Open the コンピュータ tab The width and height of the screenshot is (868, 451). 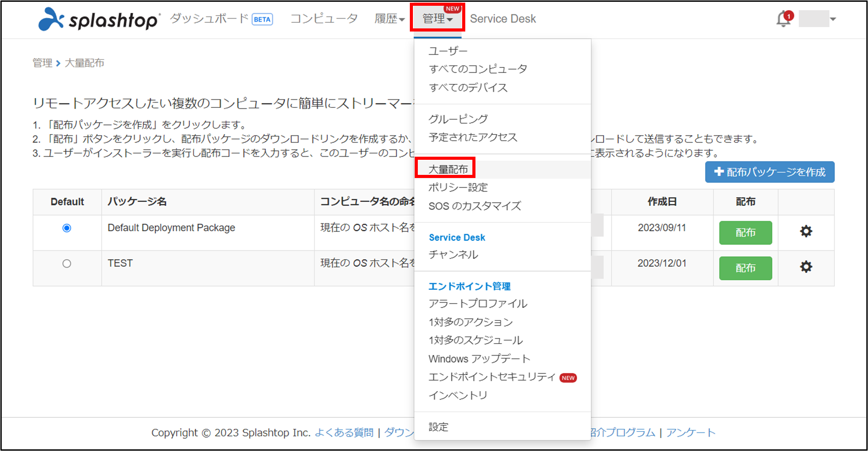coord(324,19)
